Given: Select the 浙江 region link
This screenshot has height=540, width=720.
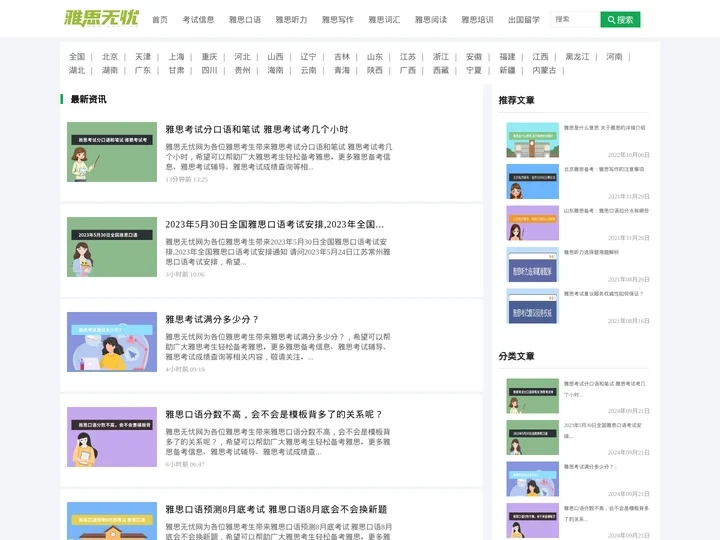Looking at the screenshot, I should click(x=441, y=56).
